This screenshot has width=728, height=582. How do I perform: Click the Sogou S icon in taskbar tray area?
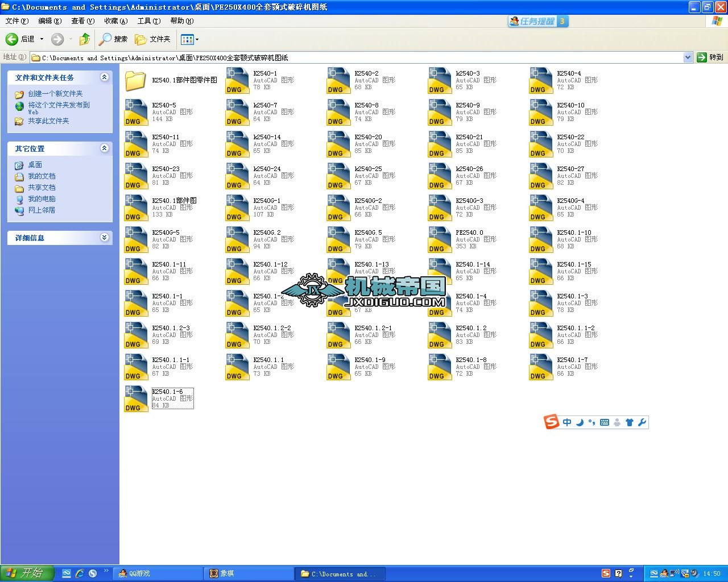pos(606,573)
